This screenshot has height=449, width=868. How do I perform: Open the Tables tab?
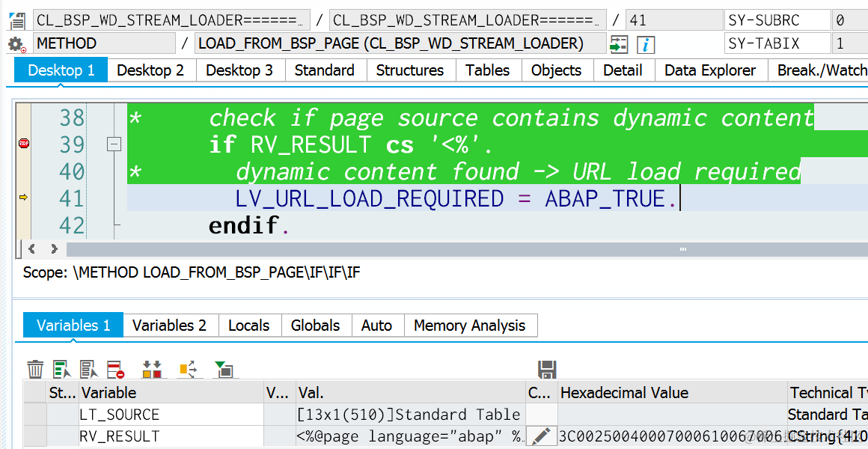tap(488, 70)
